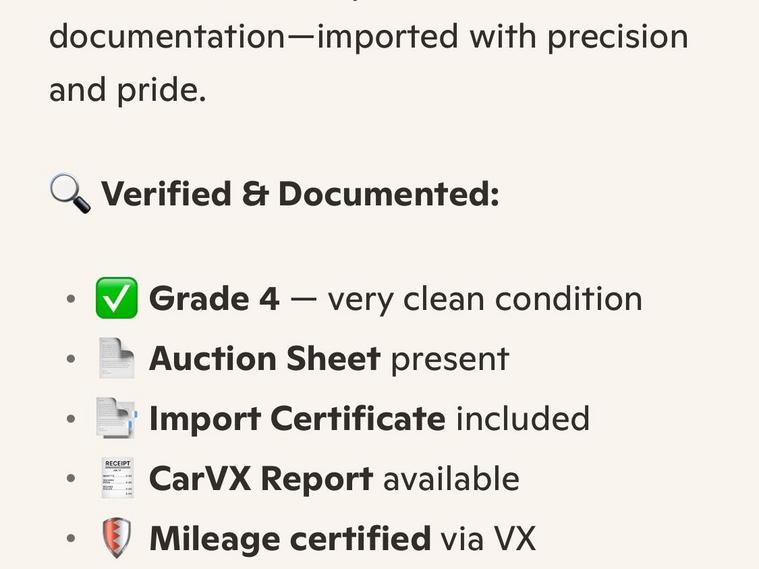Click the "very clean condition" text
This screenshot has width=759, height=569.
(485, 299)
